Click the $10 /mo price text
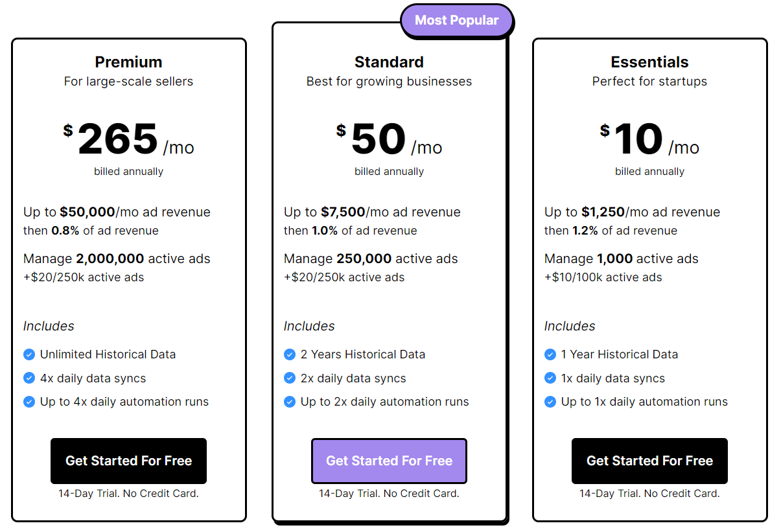This screenshot has height=532, width=781. 649,139
